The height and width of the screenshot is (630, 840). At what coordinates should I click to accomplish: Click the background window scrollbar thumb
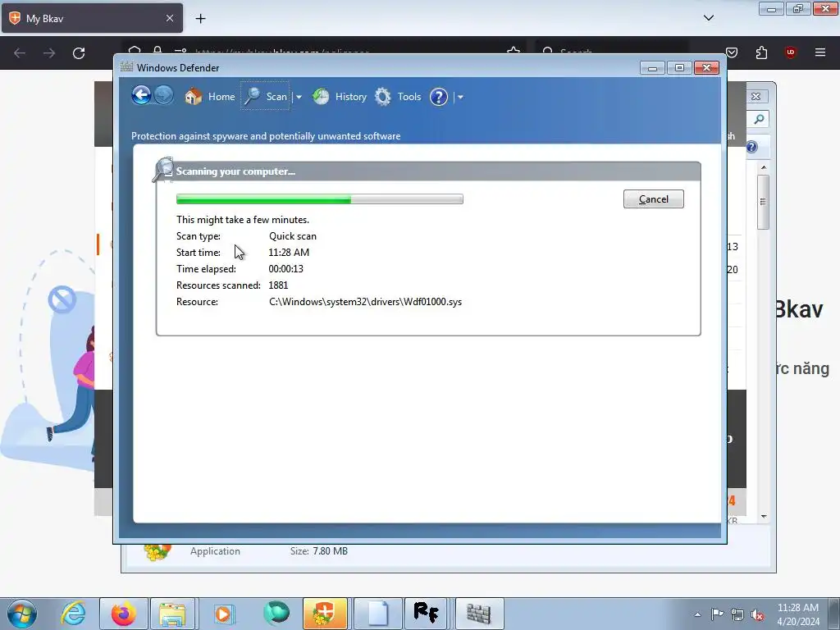[x=764, y=202]
